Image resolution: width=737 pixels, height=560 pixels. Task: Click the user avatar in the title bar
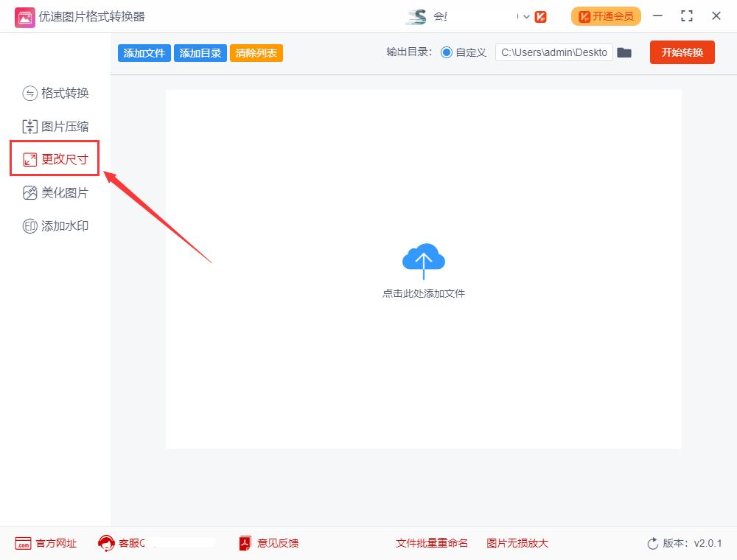(x=417, y=15)
